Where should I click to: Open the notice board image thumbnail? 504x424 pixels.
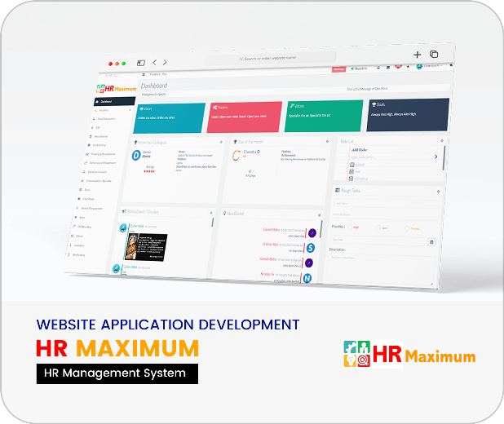146,246
